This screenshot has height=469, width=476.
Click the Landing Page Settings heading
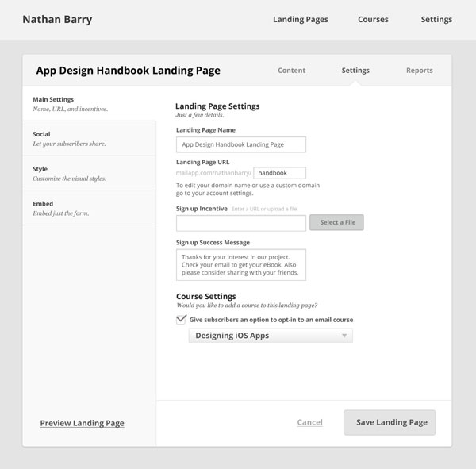coord(217,106)
